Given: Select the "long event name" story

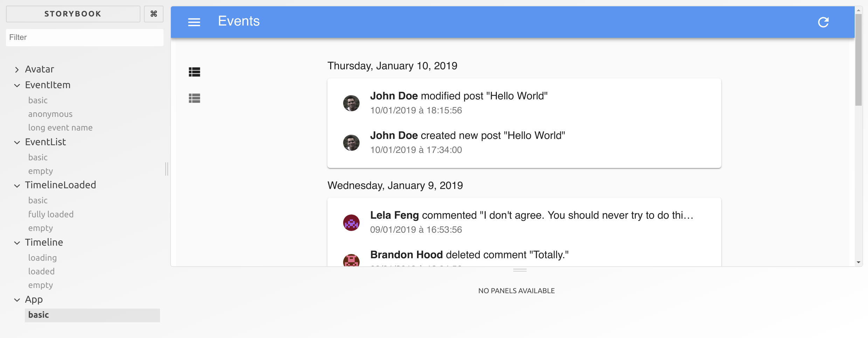Looking at the screenshot, I should coord(60,128).
